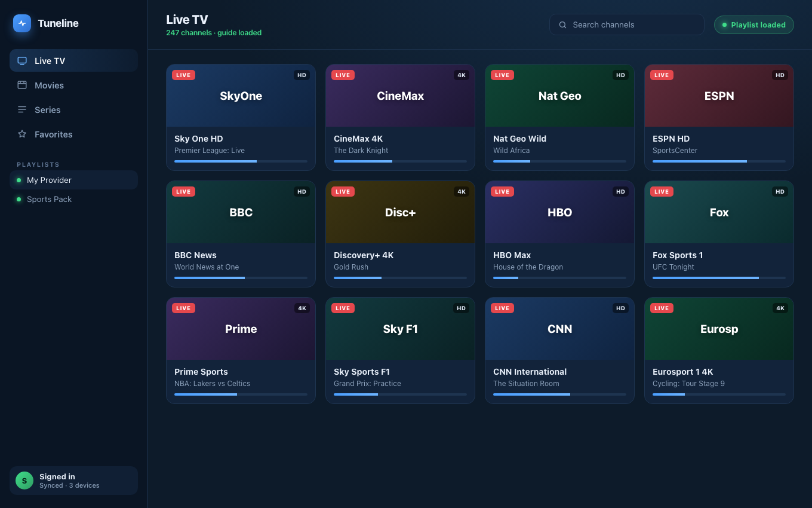Open Series section in sidebar
Image resolution: width=812 pixels, height=508 pixels.
point(73,109)
